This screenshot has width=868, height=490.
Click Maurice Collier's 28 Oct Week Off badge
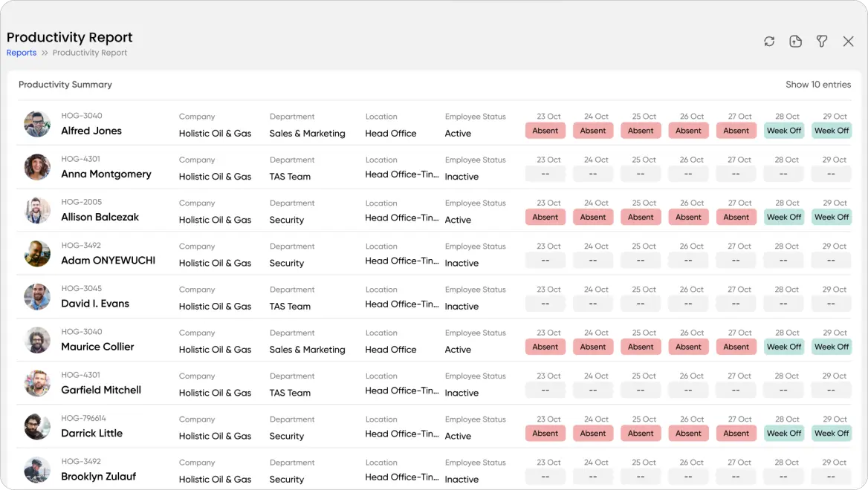click(784, 347)
